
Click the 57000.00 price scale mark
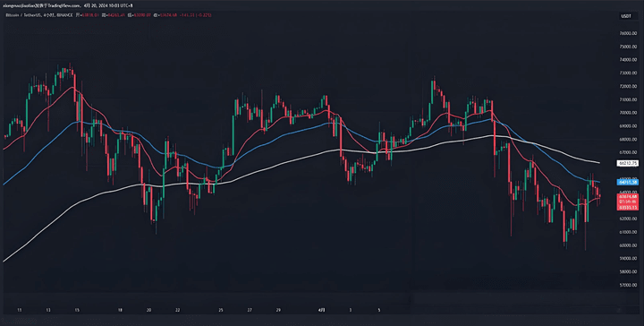[x=629, y=285]
